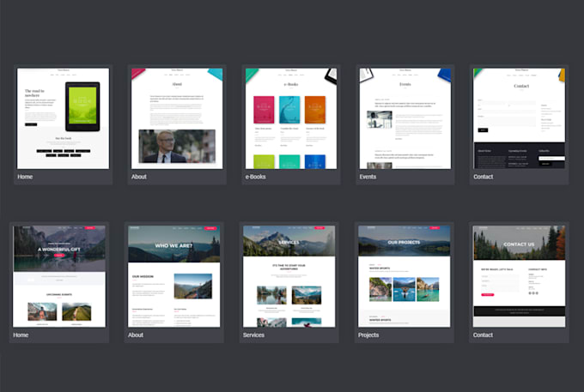Viewport: 584px width, 392px height.
Task: Select the About thumbnail with man in glasses
Action: tap(177, 118)
